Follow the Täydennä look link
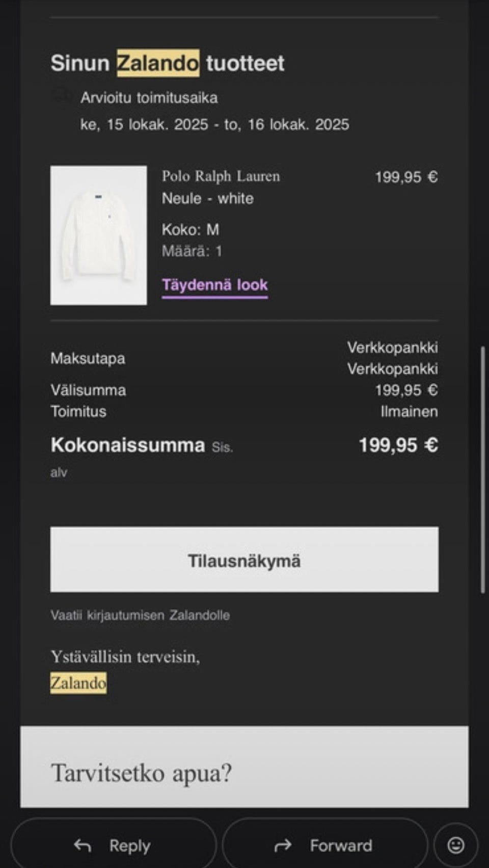 click(214, 285)
